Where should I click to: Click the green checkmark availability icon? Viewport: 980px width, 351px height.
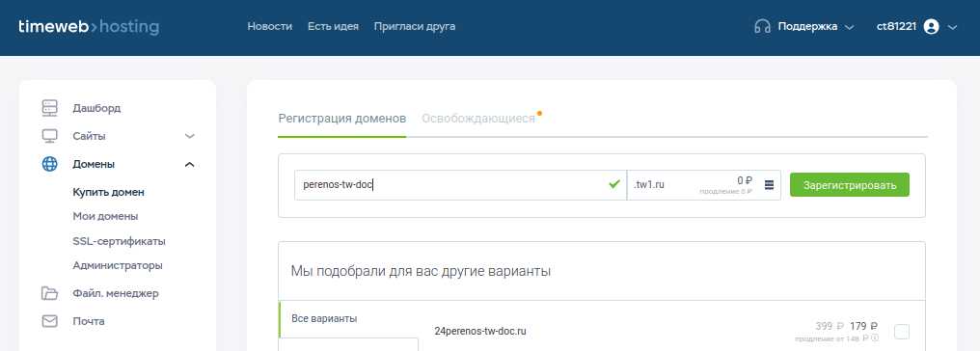615,184
